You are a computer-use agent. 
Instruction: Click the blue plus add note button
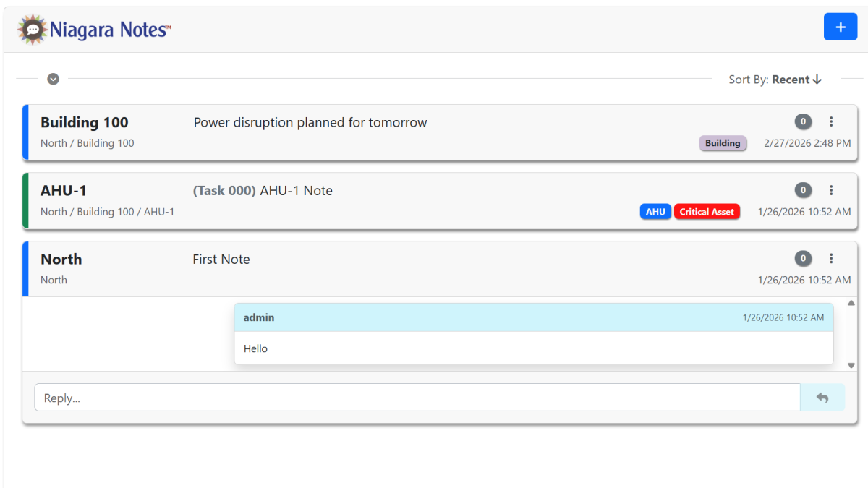(840, 27)
